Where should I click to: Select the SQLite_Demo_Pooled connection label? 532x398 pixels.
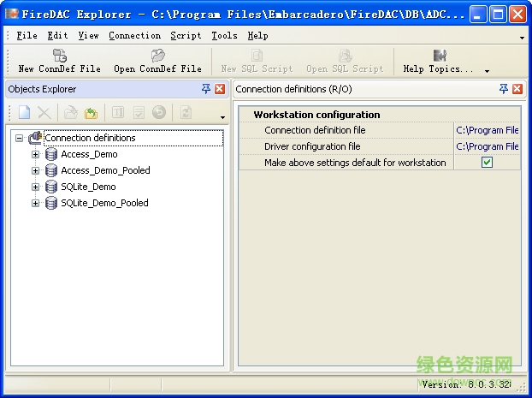pyautogui.click(x=104, y=203)
